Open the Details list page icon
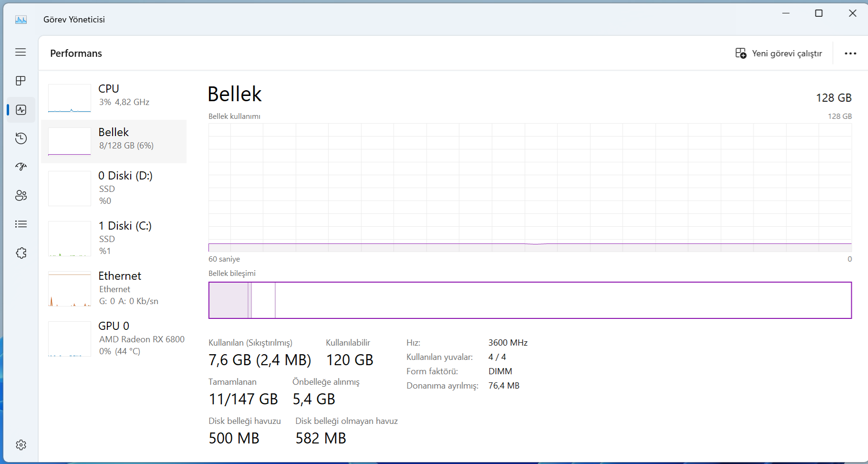868x464 pixels. (x=21, y=224)
